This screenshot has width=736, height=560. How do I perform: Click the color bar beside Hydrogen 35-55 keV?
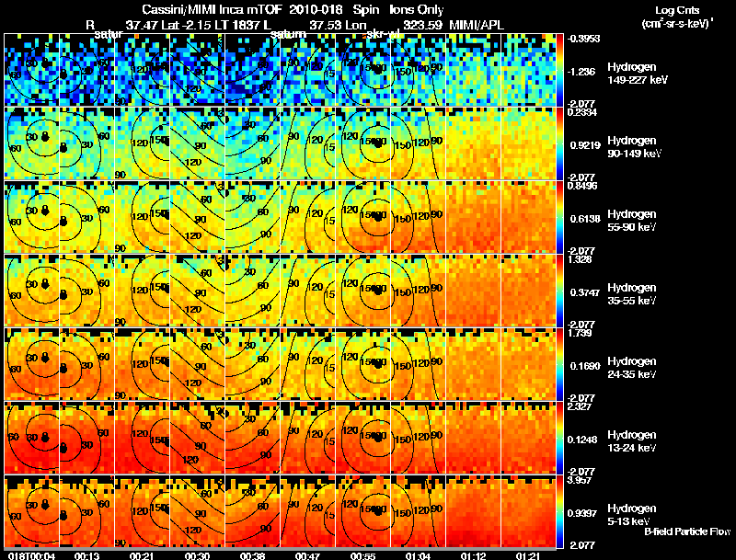coord(559,291)
